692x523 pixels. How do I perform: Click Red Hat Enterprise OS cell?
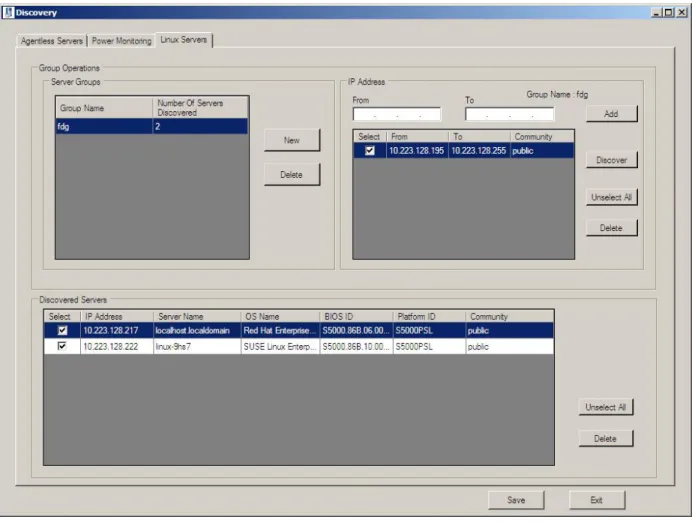[x=280, y=331]
